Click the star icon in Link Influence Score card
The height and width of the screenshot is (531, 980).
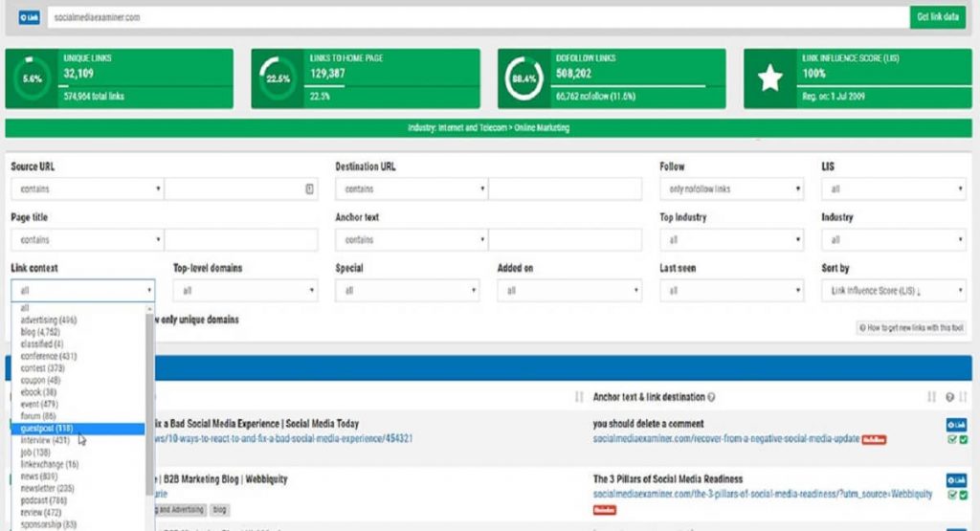[x=770, y=78]
